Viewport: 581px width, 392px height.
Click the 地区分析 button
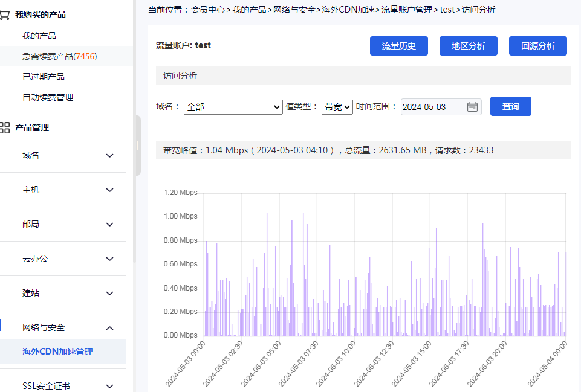tap(468, 46)
